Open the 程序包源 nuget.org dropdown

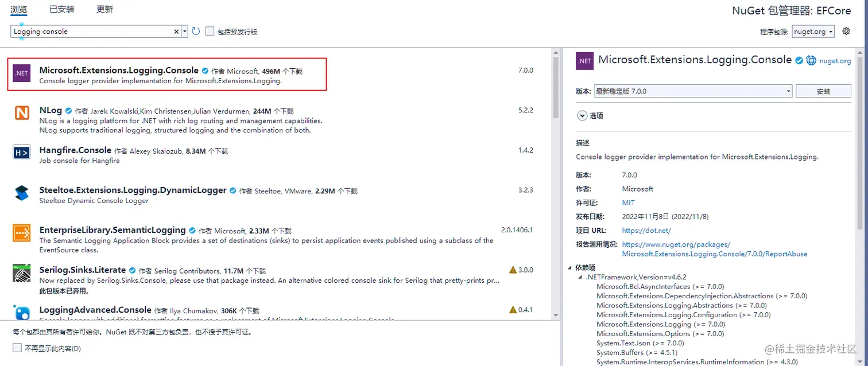[813, 32]
